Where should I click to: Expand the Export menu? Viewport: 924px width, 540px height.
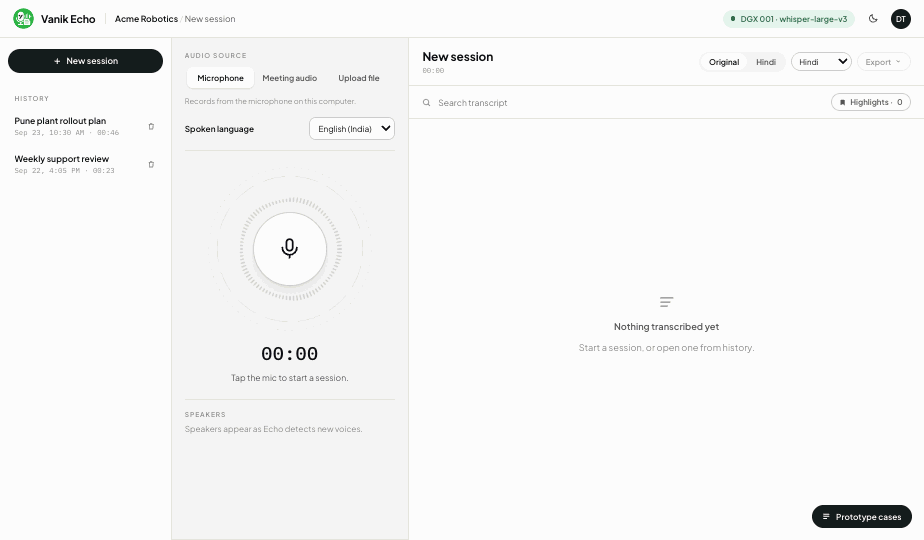(883, 62)
